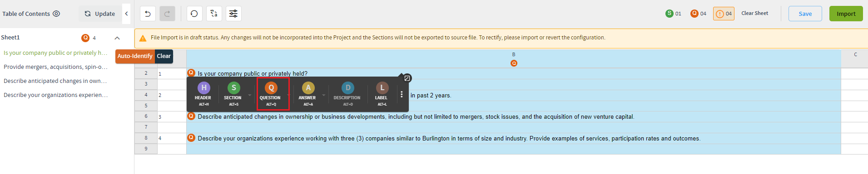868x174 pixels.
Task: Toggle Table of Contents visibility eye
Action: point(56,14)
